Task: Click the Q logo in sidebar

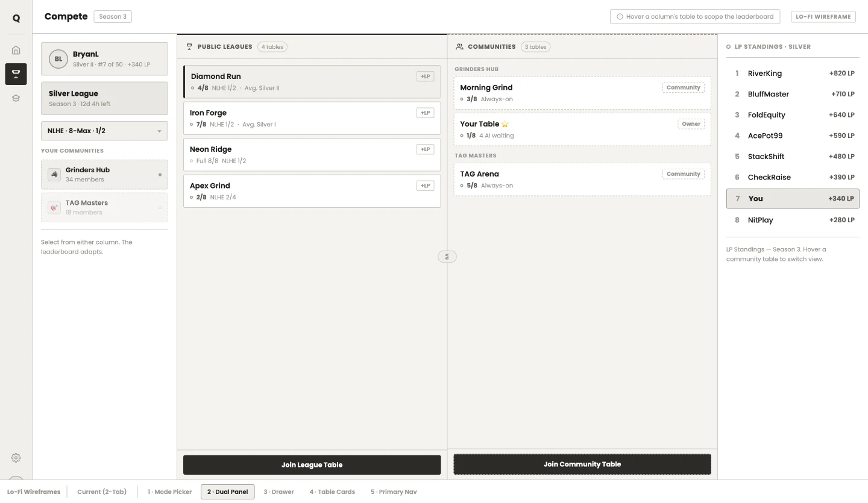Action: tap(16, 17)
